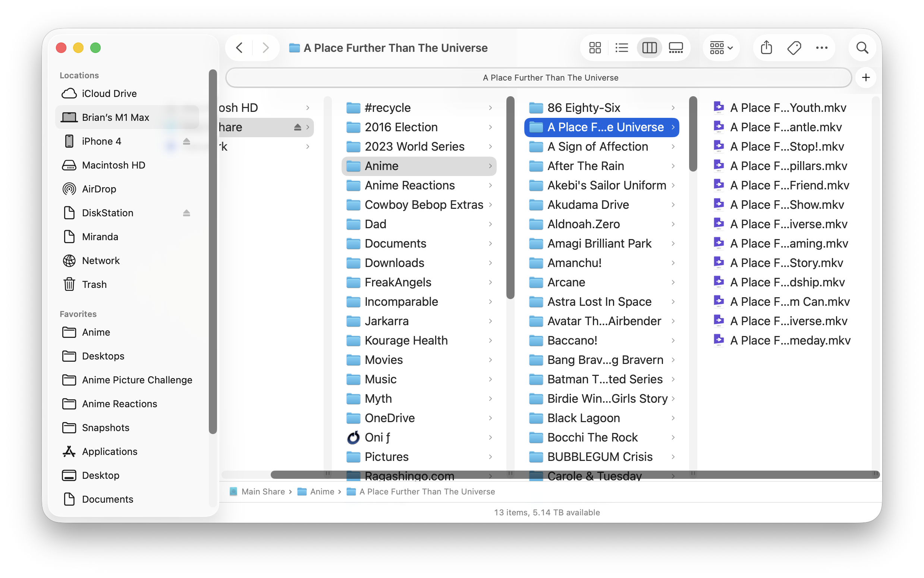Open the search magnifier icon

click(x=862, y=48)
